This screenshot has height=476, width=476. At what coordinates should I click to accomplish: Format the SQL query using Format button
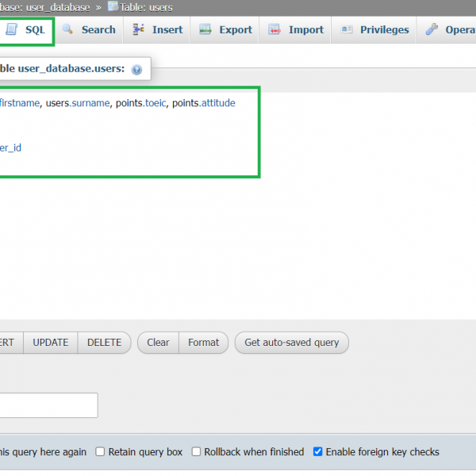203,343
